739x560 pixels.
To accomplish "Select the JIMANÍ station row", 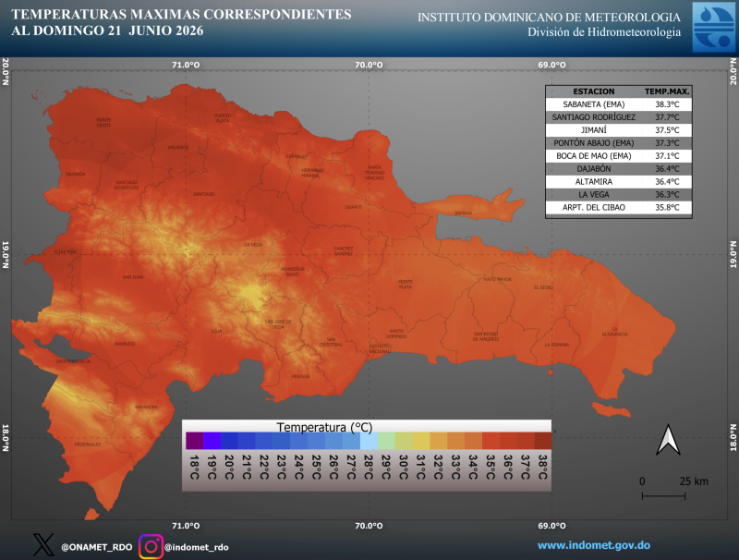I will pos(619,130).
